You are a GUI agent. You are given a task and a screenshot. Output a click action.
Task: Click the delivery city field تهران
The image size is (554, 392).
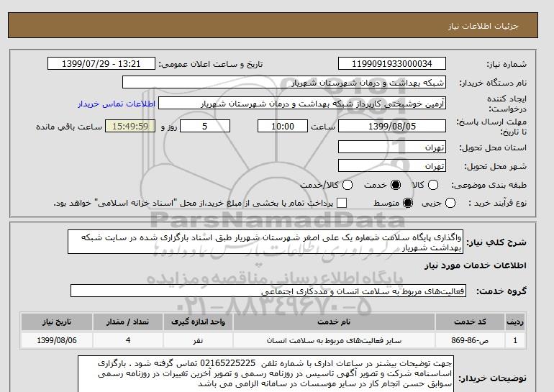click(x=392, y=165)
